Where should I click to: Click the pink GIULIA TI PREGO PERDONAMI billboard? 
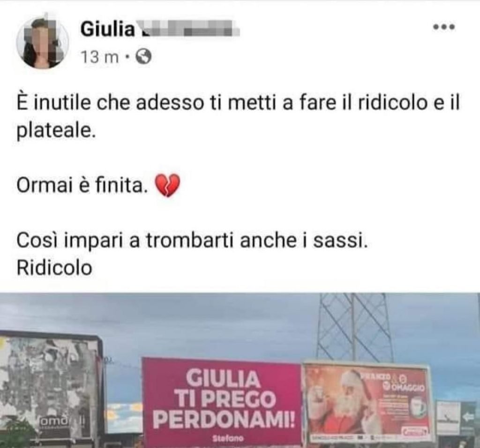coord(222,403)
